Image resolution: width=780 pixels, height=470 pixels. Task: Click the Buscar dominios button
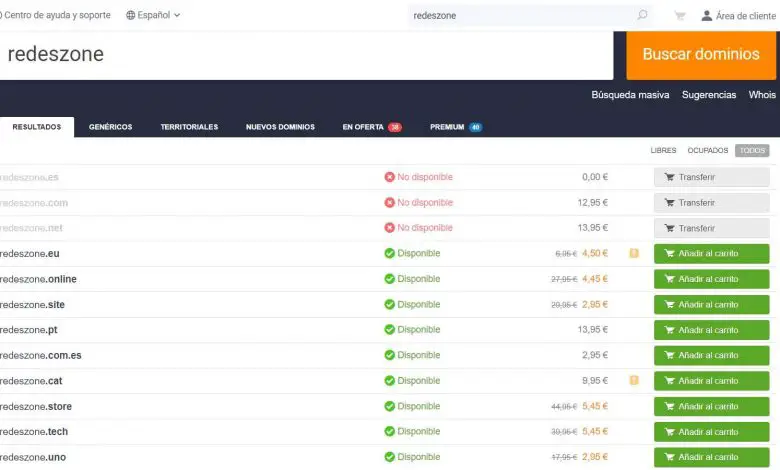[701, 54]
